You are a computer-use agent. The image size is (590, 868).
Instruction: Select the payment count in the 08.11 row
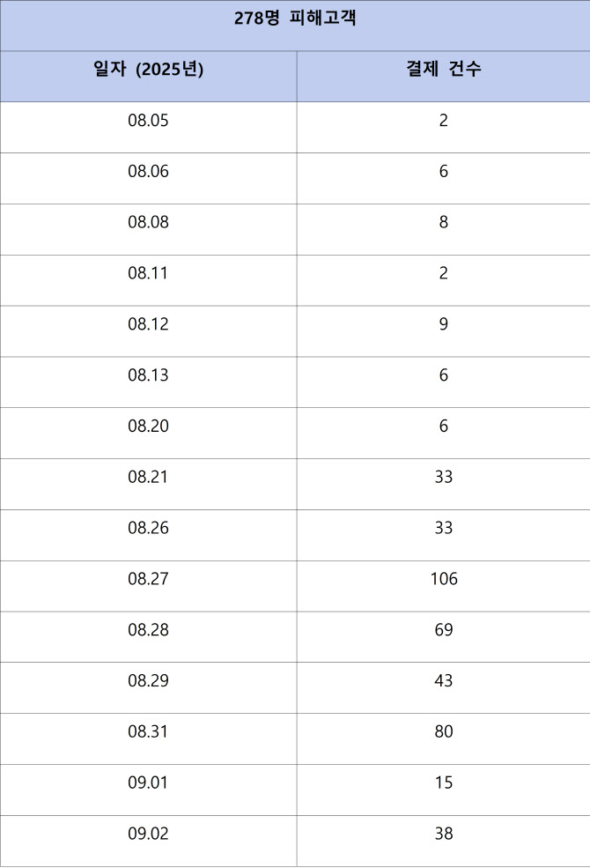pyautogui.click(x=443, y=274)
